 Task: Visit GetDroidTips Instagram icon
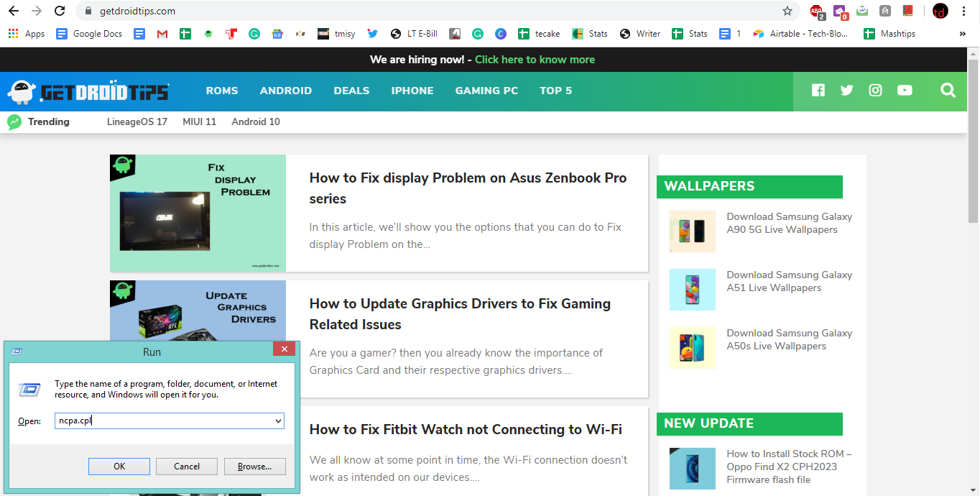876,90
